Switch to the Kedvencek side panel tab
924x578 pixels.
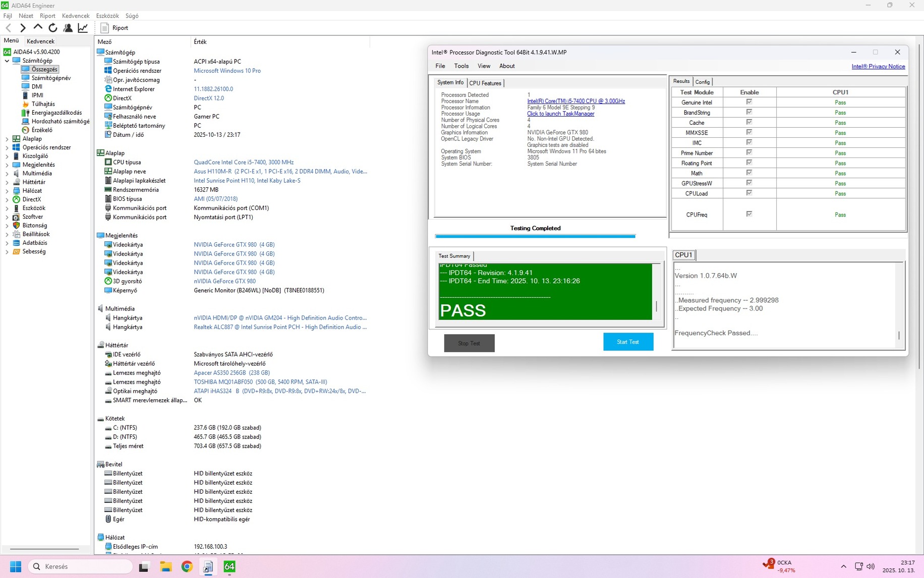(40, 41)
